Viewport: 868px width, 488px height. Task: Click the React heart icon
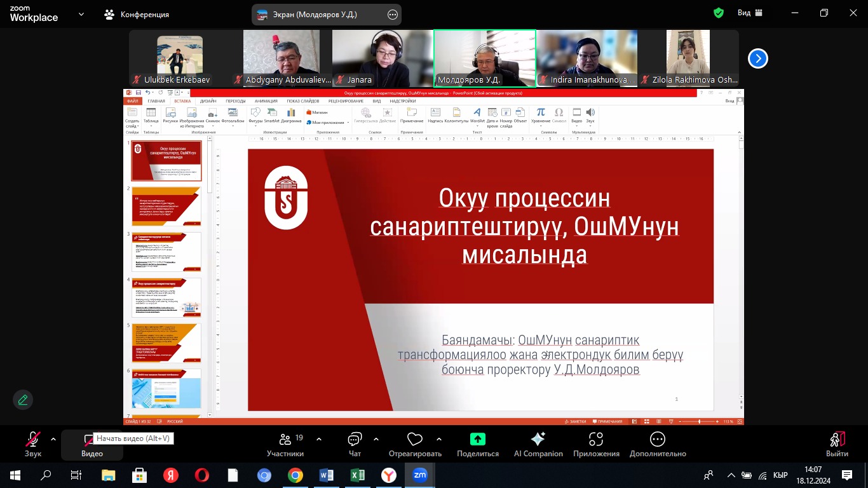pyautogui.click(x=415, y=440)
